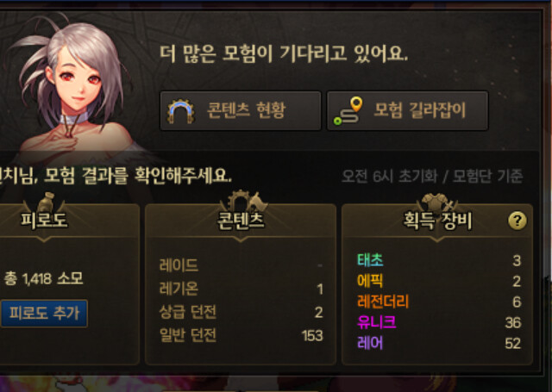The width and height of the screenshot is (552, 392).
Task: Select the 유니크 equipment row
Action: click(439, 322)
